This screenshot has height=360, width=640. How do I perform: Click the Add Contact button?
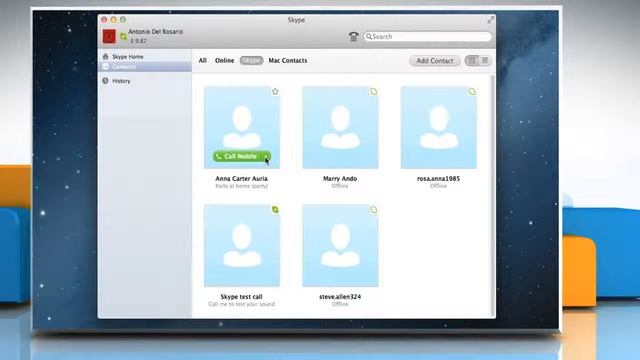[x=435, y=60]
